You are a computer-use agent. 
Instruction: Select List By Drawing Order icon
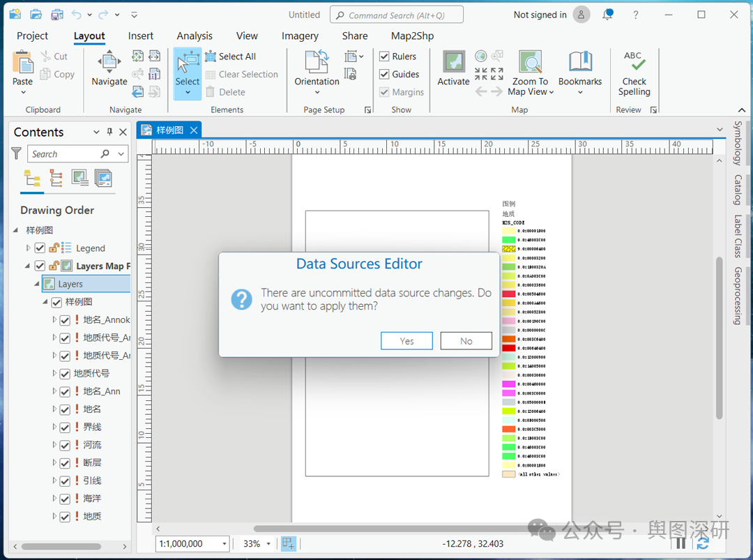point(32,179)
